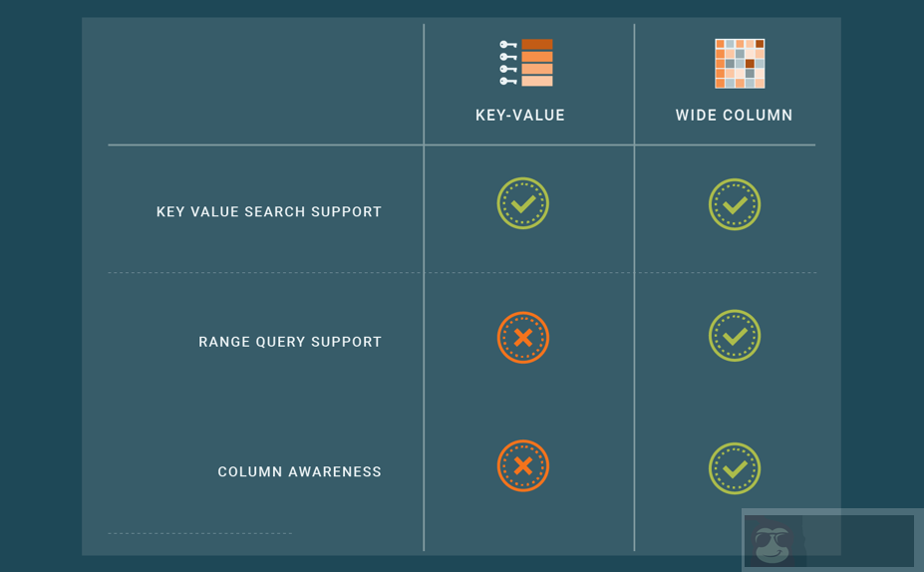Select the KEY-VALUE column heading
Viewport: 924px width, 572px height.
pyautogui.click(x=520, y=116)
